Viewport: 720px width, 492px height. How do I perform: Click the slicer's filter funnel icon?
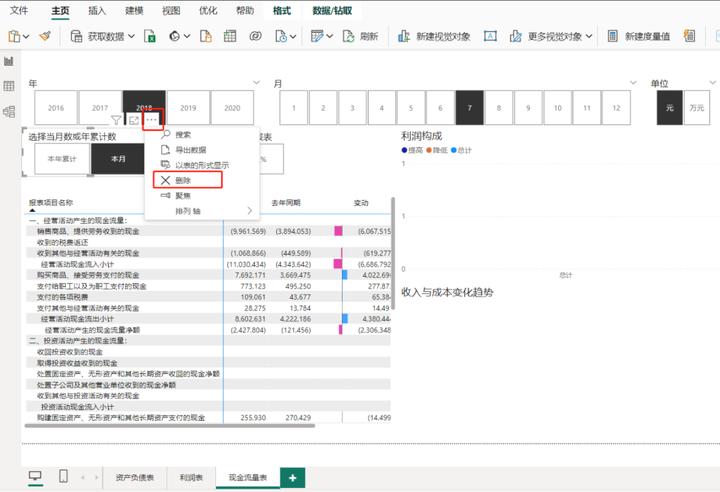pos(116,120)
